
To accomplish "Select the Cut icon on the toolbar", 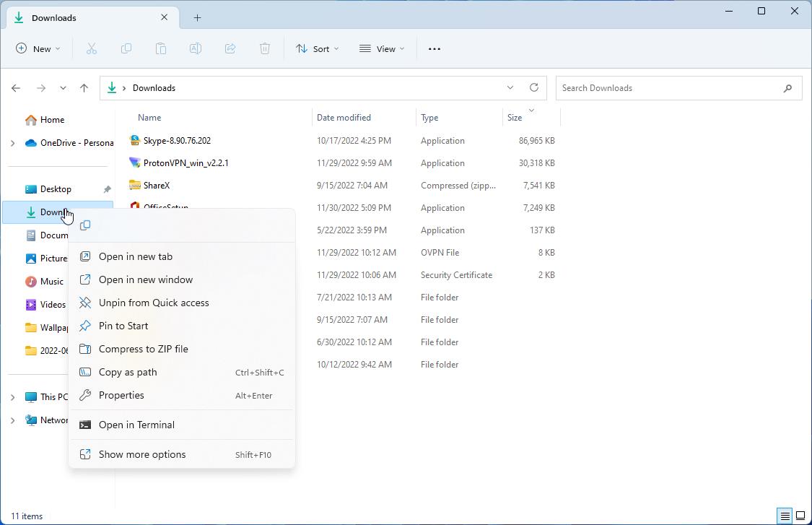I will (x=91, y=48).
